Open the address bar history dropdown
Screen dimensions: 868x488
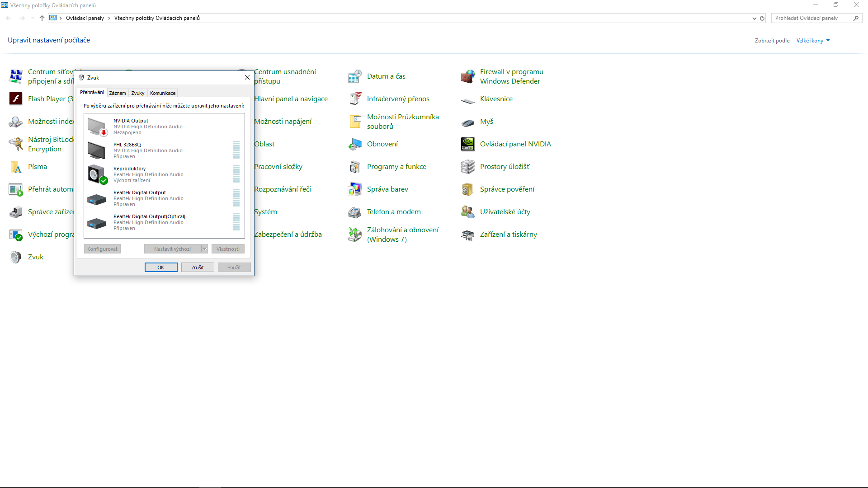click(754, 19)
